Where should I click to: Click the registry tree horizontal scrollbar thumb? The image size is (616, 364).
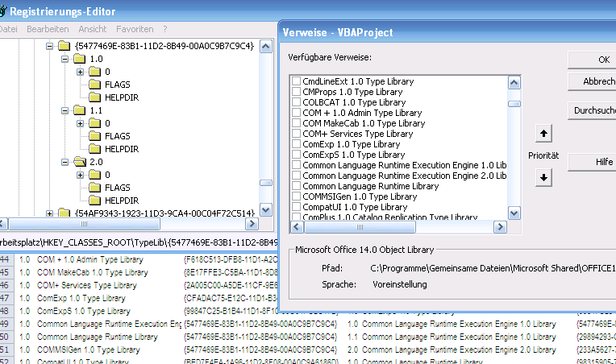click(x=84, y=224)
